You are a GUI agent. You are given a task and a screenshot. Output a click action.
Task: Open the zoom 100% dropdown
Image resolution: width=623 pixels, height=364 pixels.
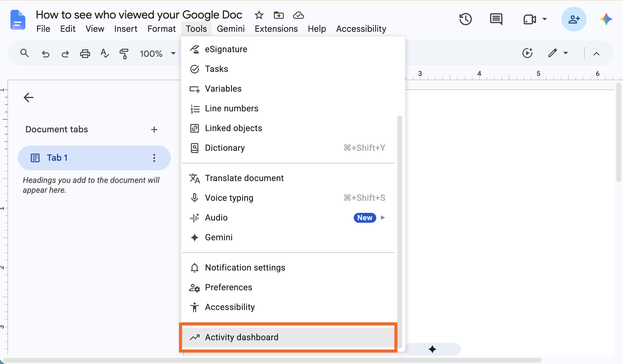(x=158, y=54)
